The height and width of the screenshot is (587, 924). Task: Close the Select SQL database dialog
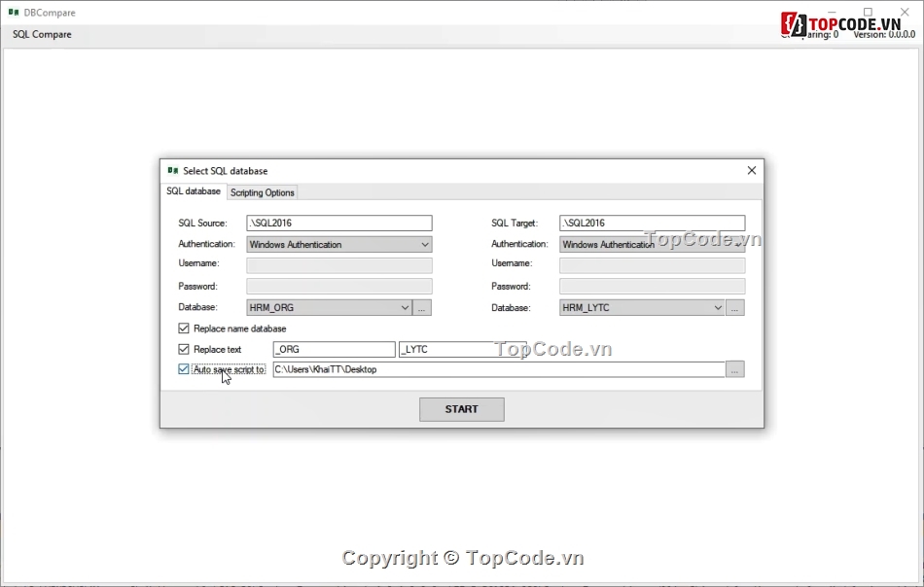(751, 171)
